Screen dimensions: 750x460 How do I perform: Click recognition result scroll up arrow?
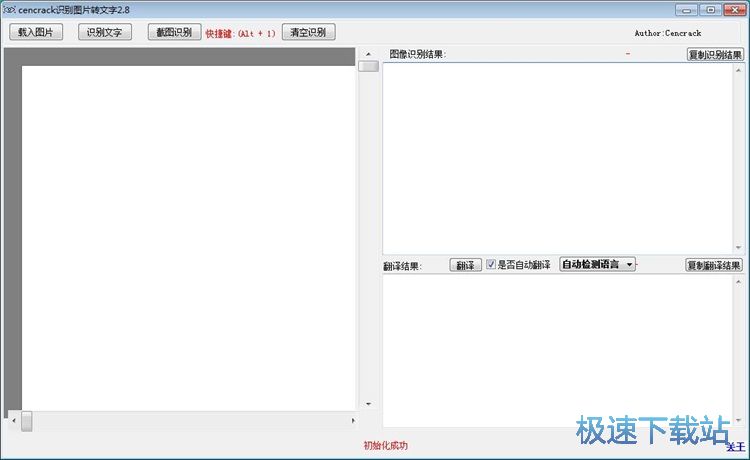(x=739, y=70)
